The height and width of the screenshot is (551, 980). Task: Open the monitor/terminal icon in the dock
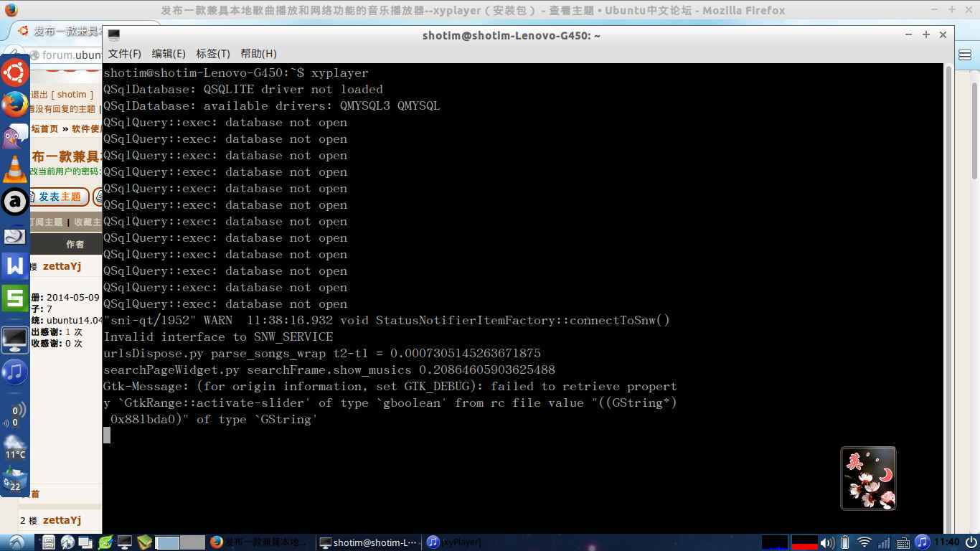tap(14, 339)
